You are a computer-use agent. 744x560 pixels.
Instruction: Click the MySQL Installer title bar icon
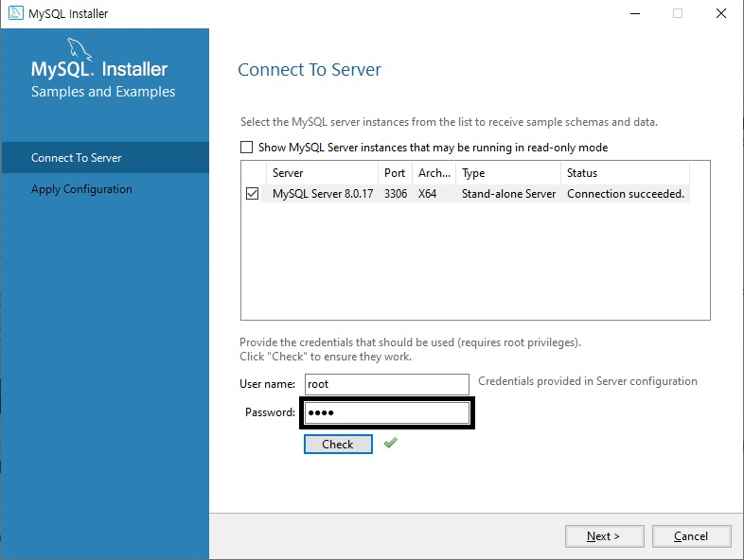16,13
